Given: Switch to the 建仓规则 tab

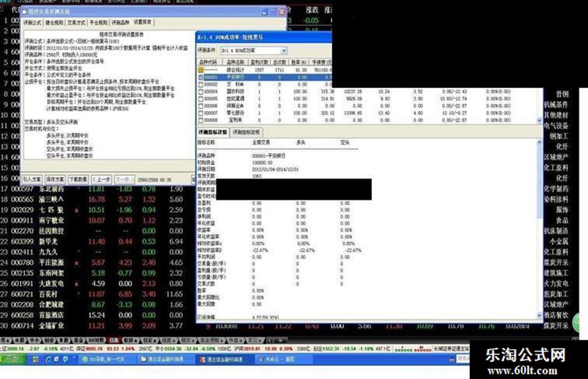Looking at the screenshot, I should pos(54,22).
